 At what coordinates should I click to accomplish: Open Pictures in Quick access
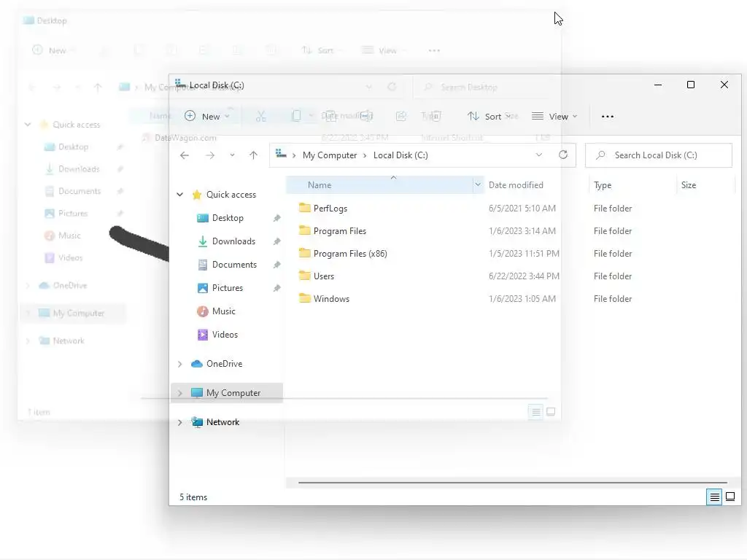(228, 287)
